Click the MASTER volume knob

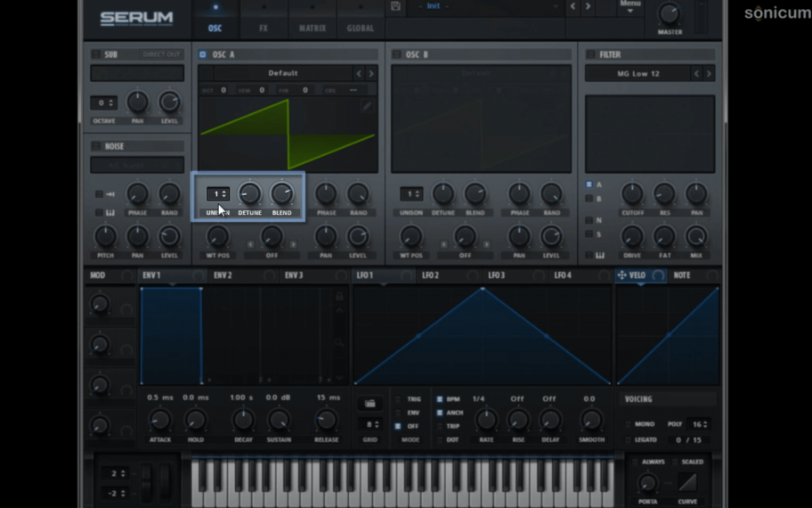click(669, 14)
